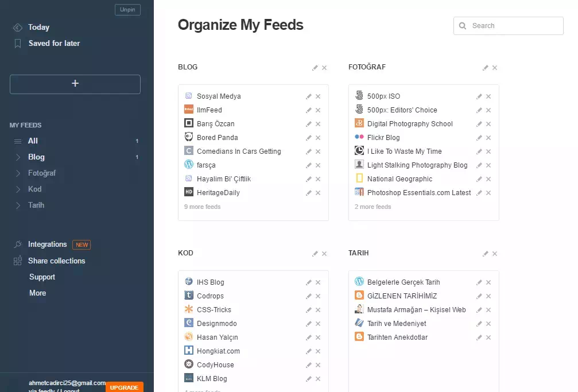Image resolution: width=578 pixels, height=392 pixels.
Task: Edit the GİZLENEN TARİHİMİZ feed
Action: [479, 296]
